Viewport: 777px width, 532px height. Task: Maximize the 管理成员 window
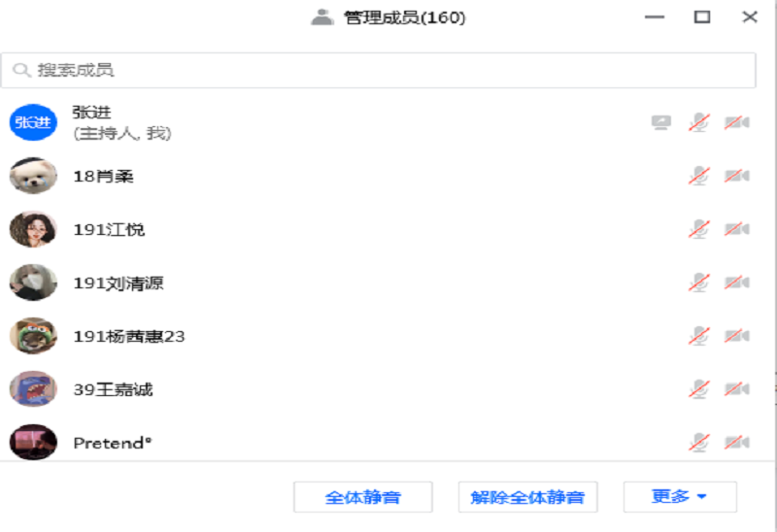pyautogui.click(x=701, y=17)
